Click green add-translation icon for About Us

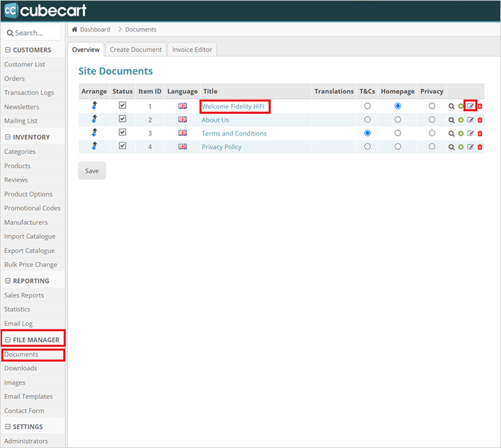tap(461, 120)
